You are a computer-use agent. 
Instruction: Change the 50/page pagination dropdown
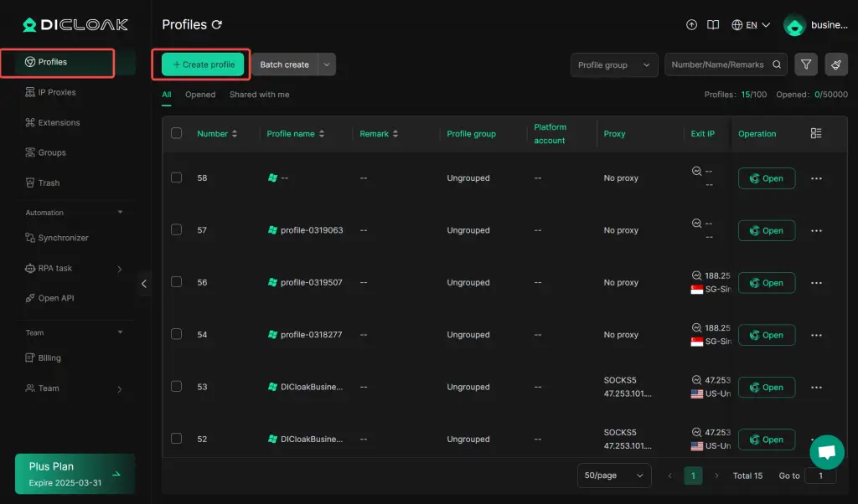point(614,476)
